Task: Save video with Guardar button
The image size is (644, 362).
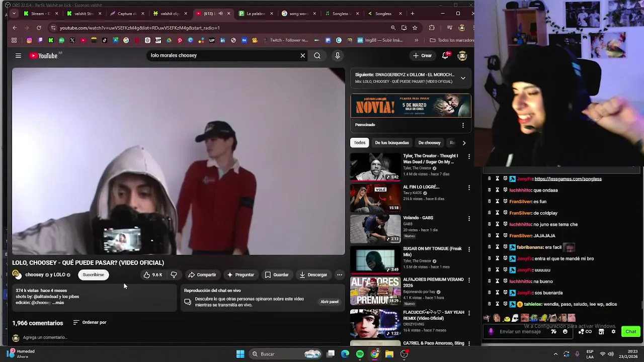Action: 277,275
